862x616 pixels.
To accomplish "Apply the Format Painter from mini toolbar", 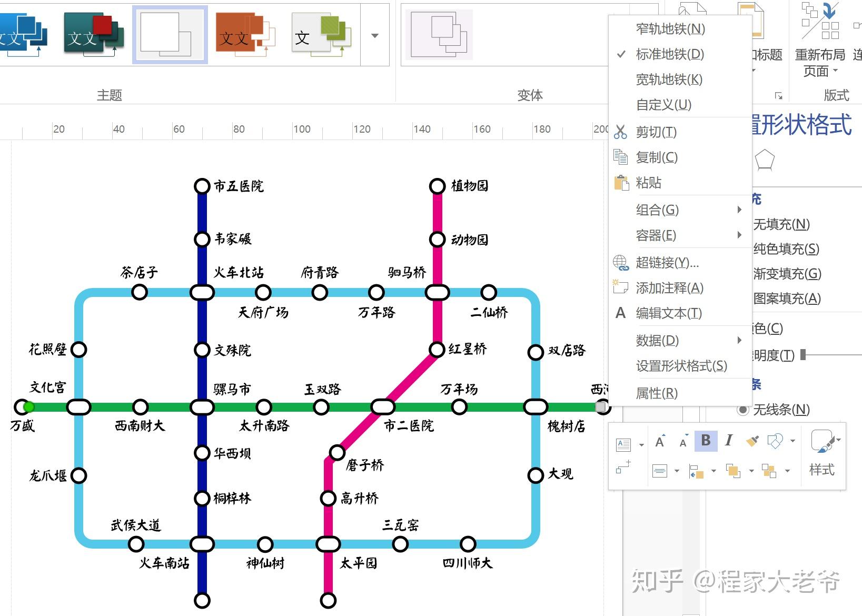I will (x=752, y=441).
